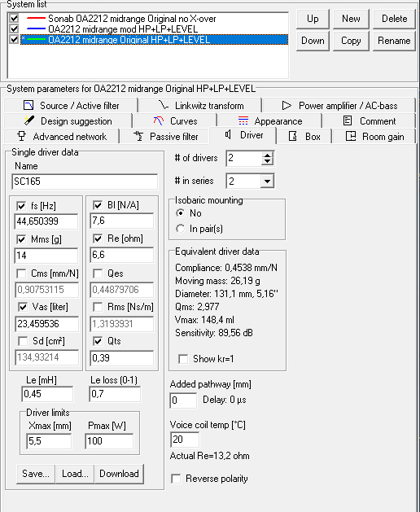The height and width of the screenshot is (512, 420).
Task: Click the Driver tab speaker icon
Action: [x=228, y=134]
